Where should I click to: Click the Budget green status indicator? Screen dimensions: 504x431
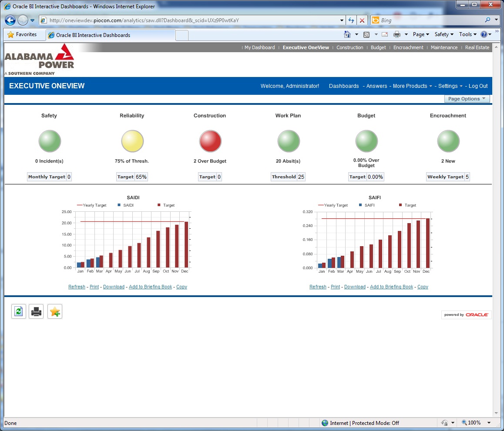366,141
